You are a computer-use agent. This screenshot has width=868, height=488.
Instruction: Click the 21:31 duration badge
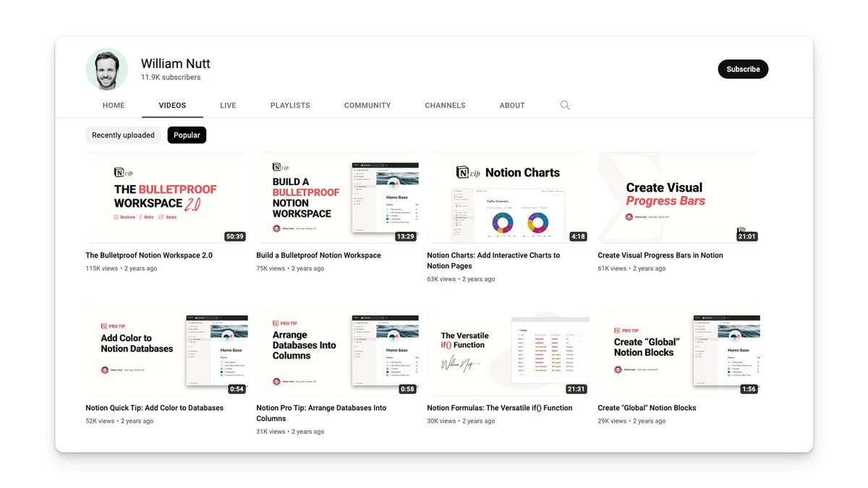576,389
